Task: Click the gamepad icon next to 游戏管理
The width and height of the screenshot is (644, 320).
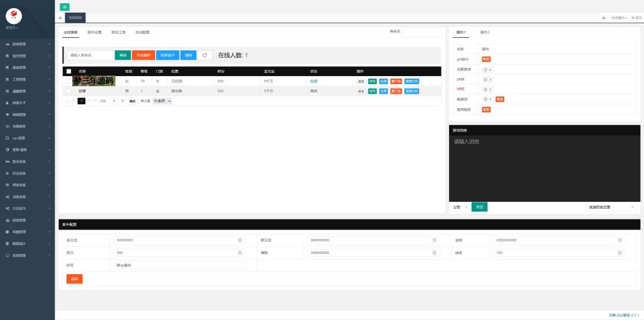Action: point(8,44)
